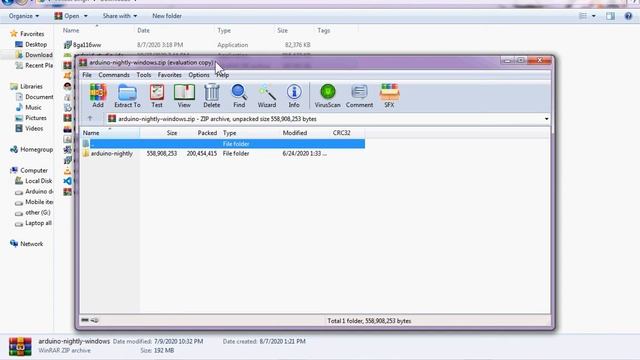Click the Test archive icon

click(x=157, y=96)
